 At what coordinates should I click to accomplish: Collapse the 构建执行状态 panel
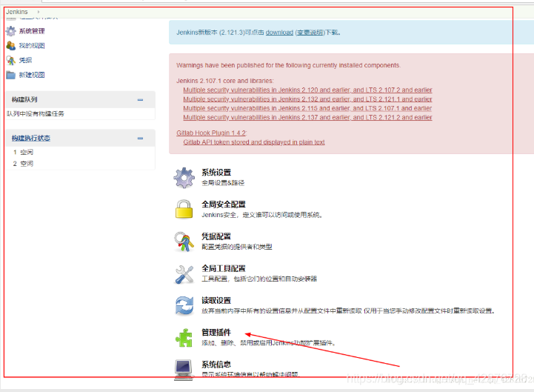coord(140,139)
